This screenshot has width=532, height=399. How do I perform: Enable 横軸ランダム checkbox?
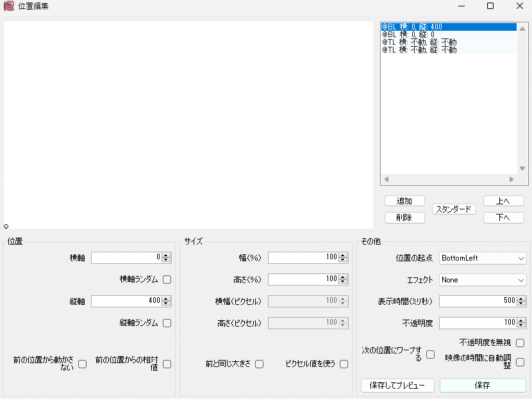pyautogui.click(x=167, y=280)
